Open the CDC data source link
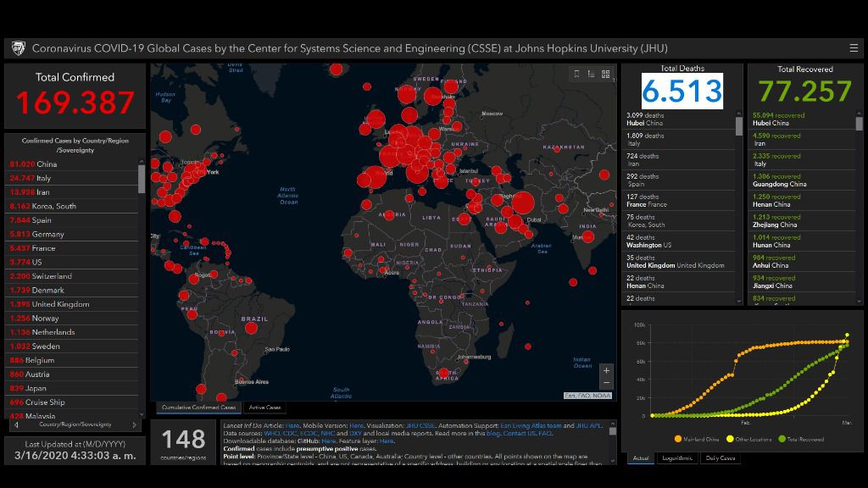The width and height of the screenshot is (868, 488). click(x=290, y=433)
